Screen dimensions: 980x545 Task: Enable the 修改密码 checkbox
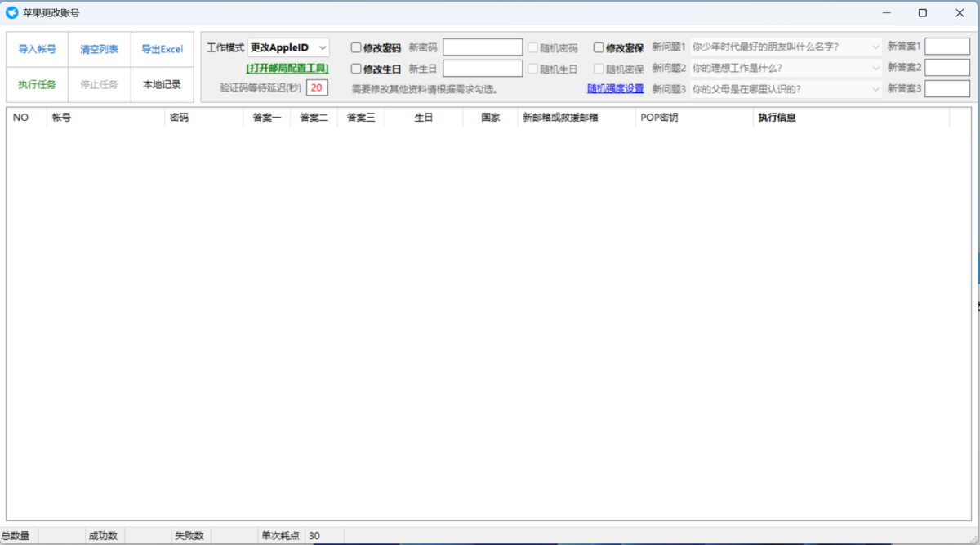point(356,48)
